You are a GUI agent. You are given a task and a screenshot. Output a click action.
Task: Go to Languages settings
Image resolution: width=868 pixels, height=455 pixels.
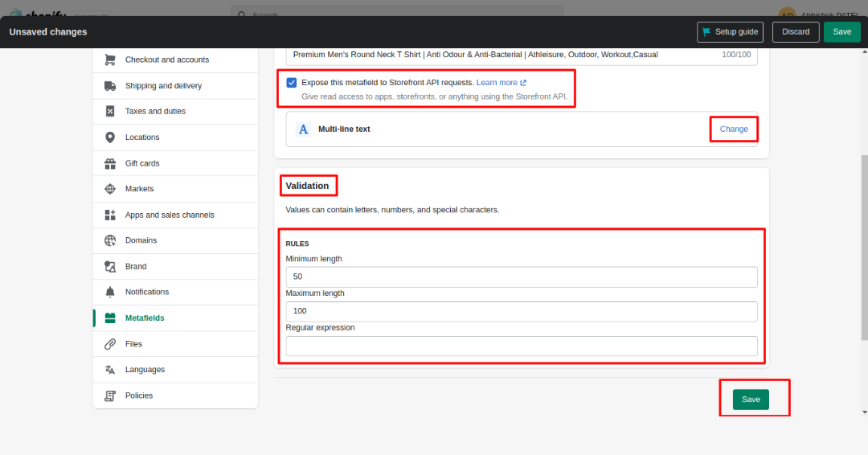coord(175,369)
